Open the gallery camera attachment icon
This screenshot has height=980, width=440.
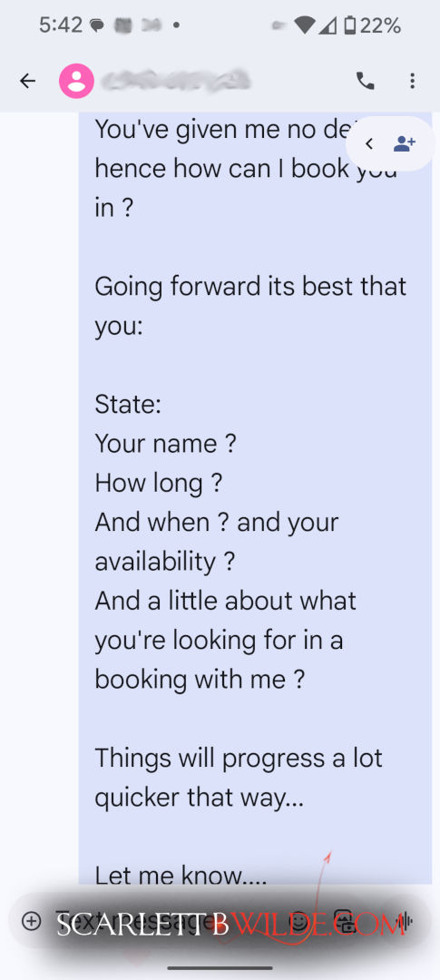point(345,921)
